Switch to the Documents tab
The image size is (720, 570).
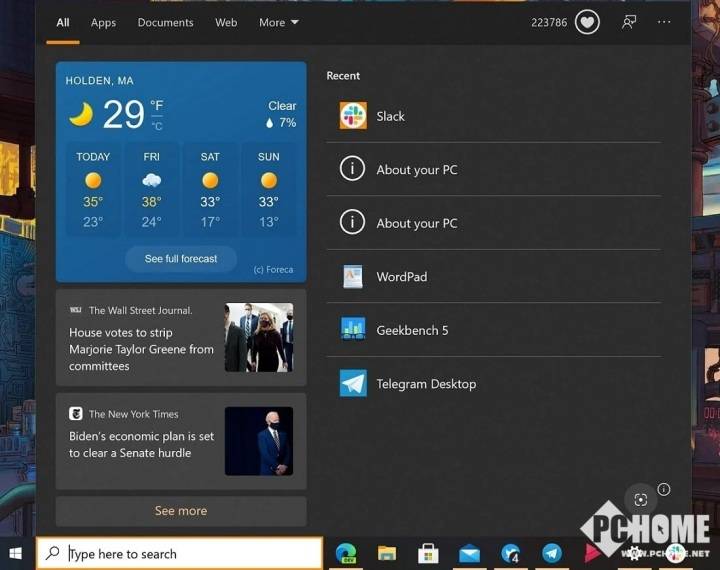[x=165, y=23]
